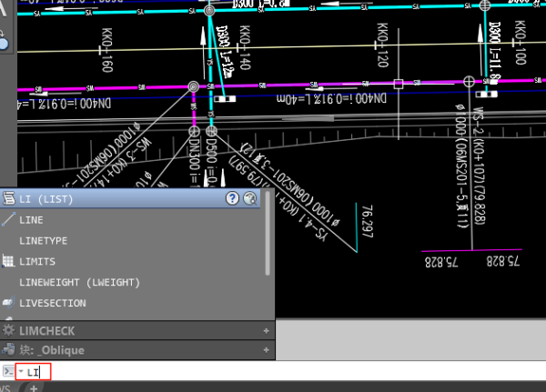
Task: Choose LINEWEIGHT (LWEIGHT) command entry
Action: pyautogui.click(x=79, y=283)
